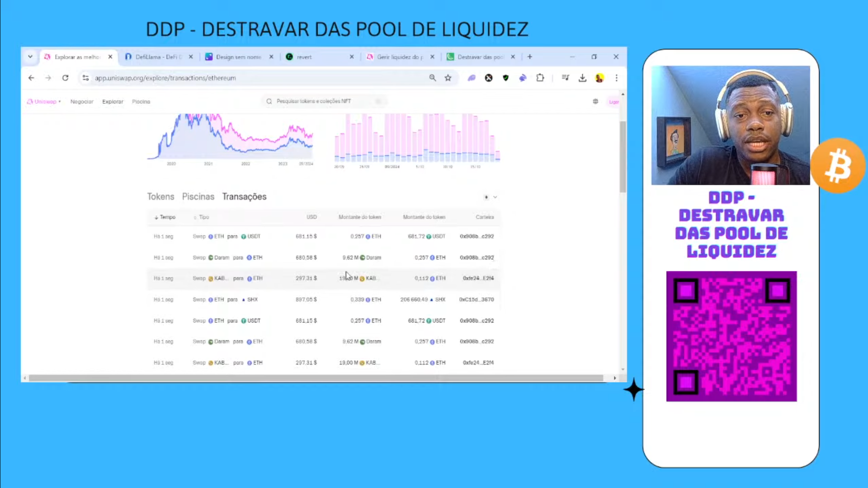Click the magenta QR code

click(731, 336)
